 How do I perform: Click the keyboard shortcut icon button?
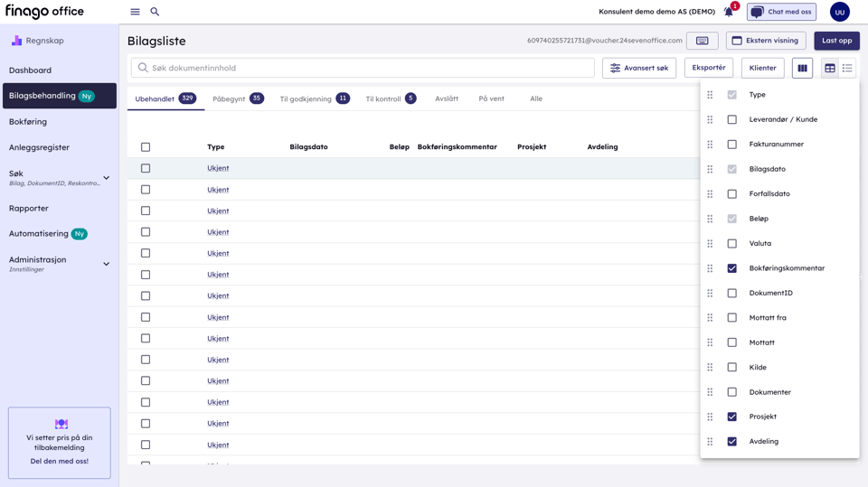702,41
